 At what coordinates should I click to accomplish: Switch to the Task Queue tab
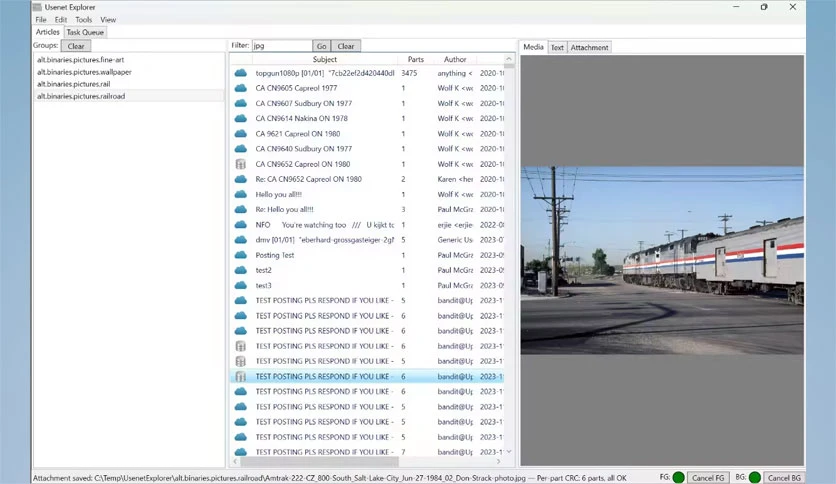pyautogui.click(x=85, y=32)
